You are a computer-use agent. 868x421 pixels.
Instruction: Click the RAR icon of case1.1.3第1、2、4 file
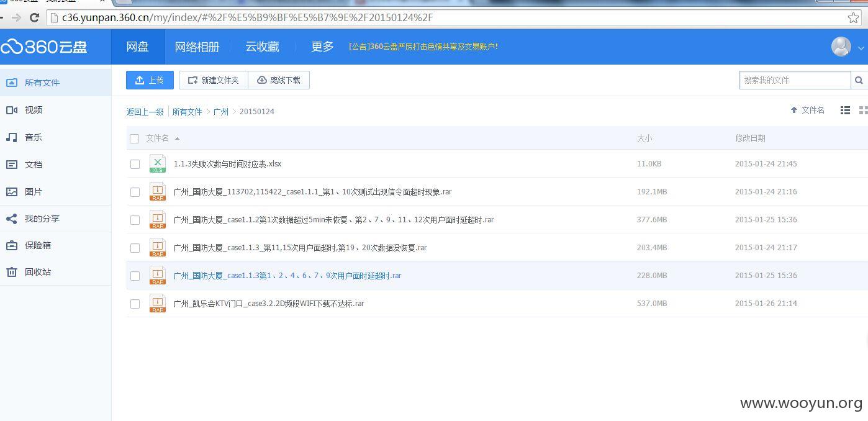coord(158,276)
